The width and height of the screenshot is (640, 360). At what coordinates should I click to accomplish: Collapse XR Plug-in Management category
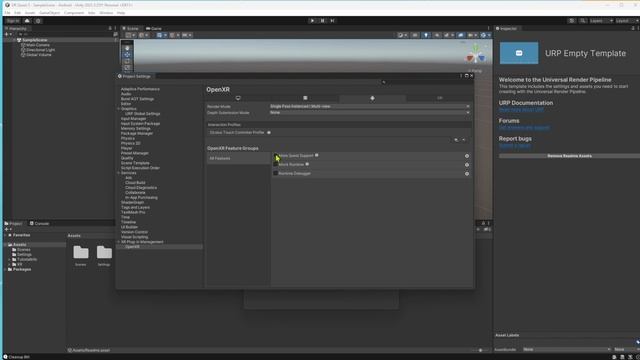119,242
